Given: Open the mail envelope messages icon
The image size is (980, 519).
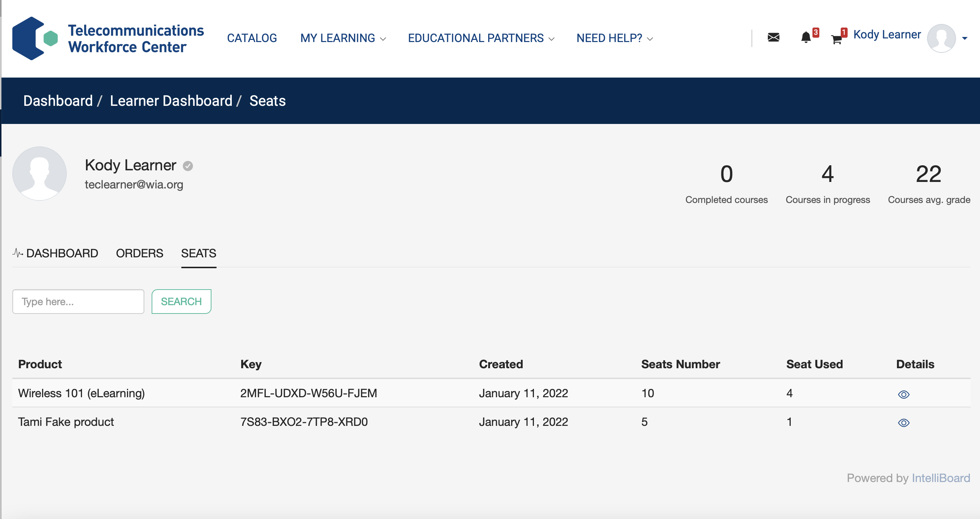Looking at the screenshot, I should click(x=773, y=37).
